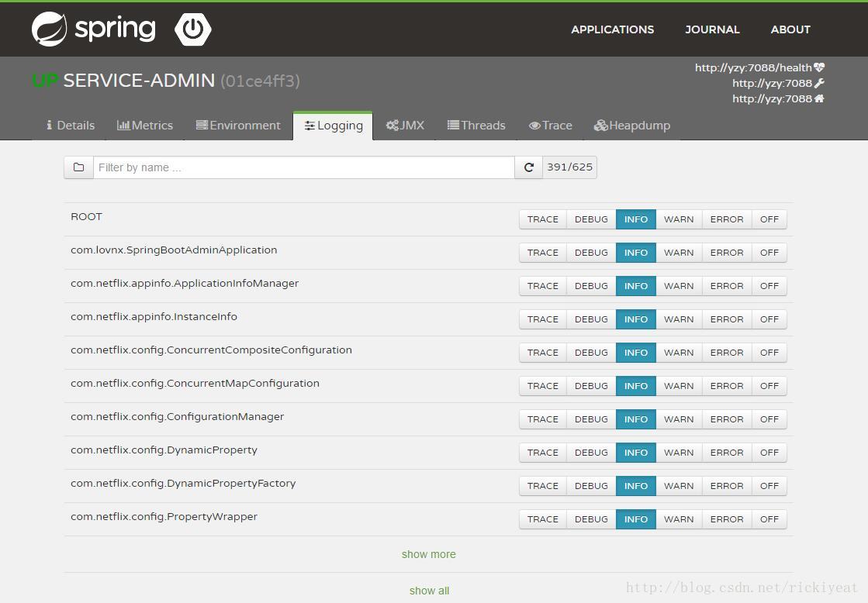868x603 pixels.
Task: Click the eye icon on the Trace tab
Action: point(534,125)
